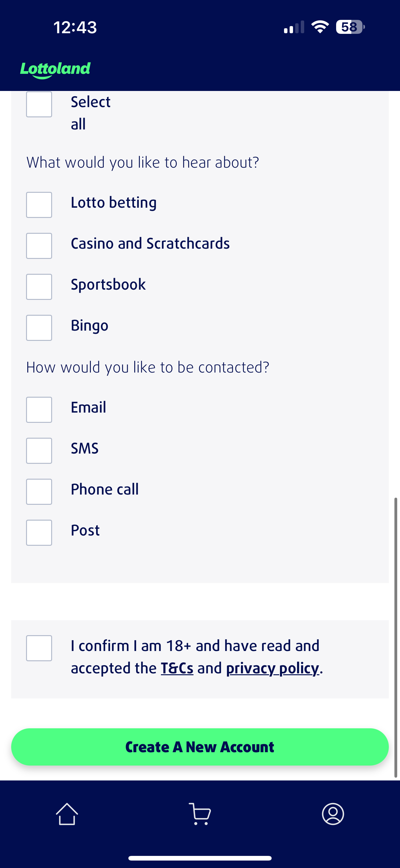The width and height of the screenshot is (400, 868).
Task: Enable the Sportsbook checkbox
Action: click(x=39, y=287)
